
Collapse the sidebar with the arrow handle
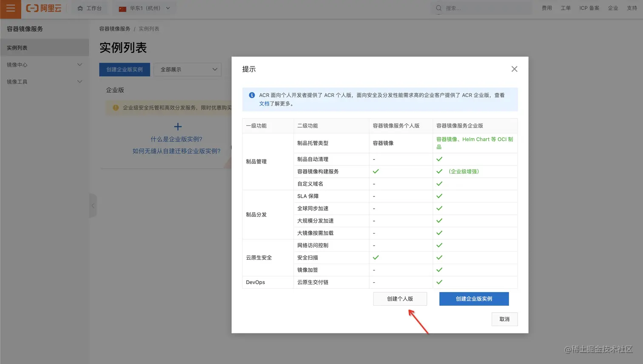[x=93, y=206]
